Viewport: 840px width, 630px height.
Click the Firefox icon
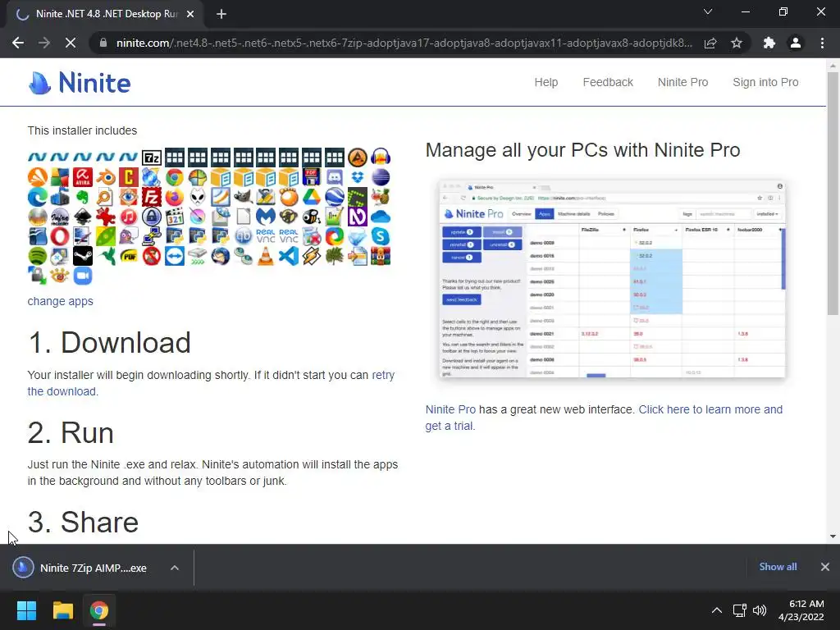click(175, 197)
